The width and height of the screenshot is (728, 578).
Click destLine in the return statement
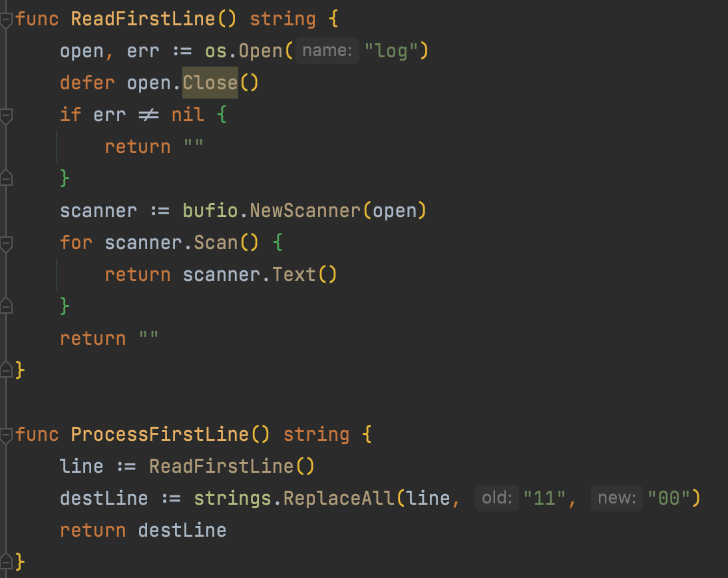(182, 530)
